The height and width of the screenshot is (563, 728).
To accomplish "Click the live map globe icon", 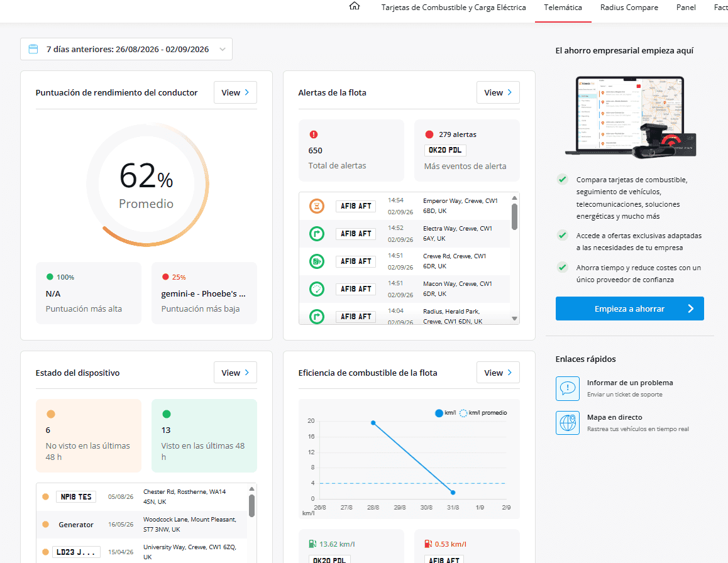I will point(567,422).
